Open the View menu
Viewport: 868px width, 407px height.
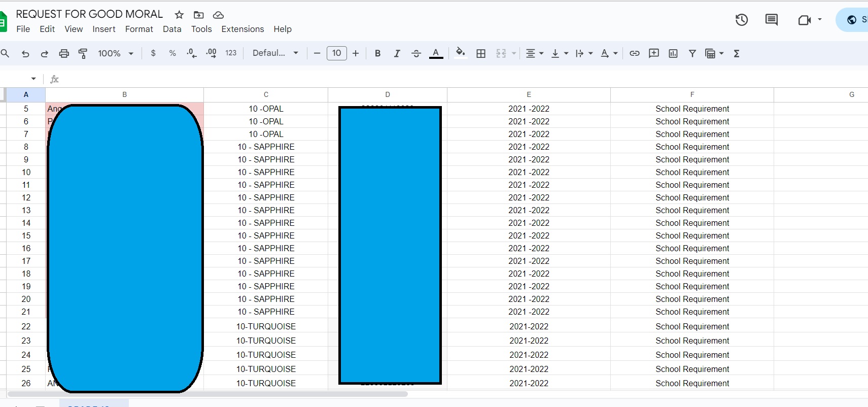[x=74, y=29]
